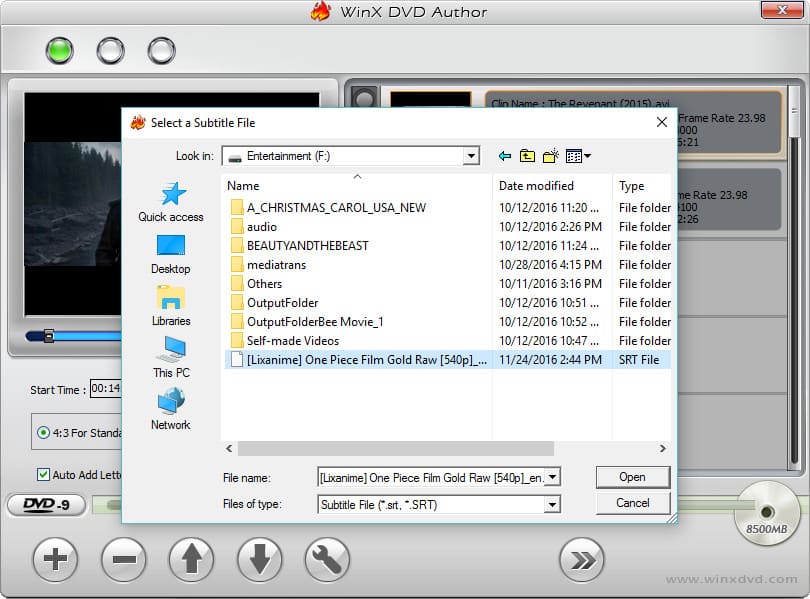Move clip up with the up-arrow button
The image size is (810, 599).
192,559
